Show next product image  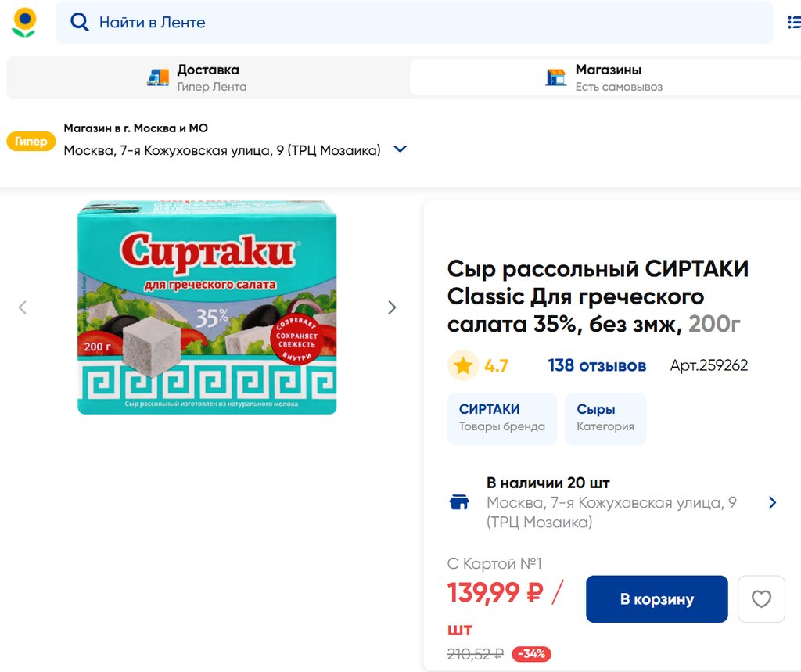coord(392,307)
